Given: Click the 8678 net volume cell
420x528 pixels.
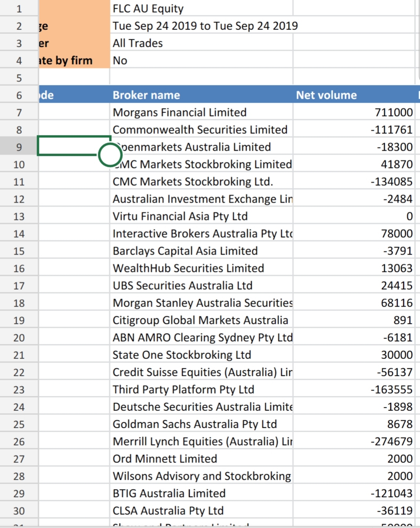Looking at the screenshot, I should click(x=354, y=424).
